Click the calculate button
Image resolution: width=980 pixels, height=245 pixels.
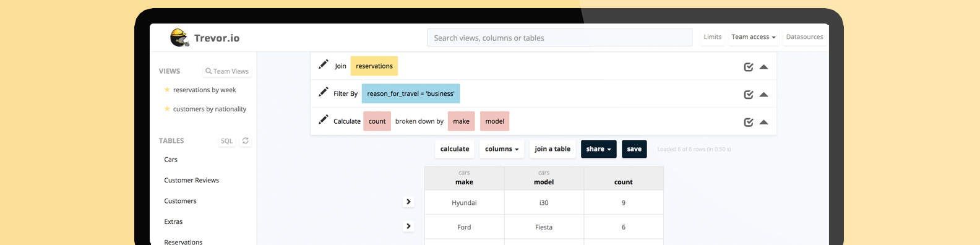(455, 149)
